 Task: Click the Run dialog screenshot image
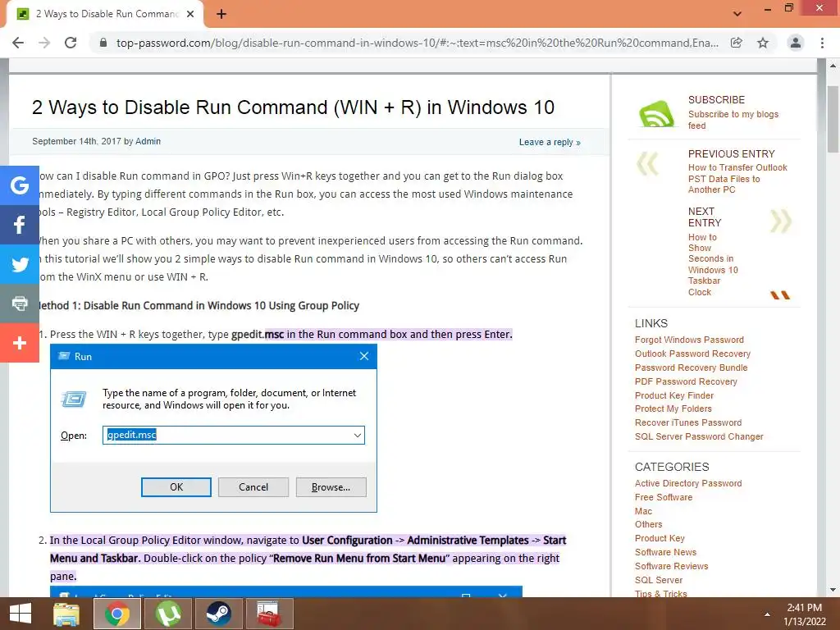tap(213, 428)
